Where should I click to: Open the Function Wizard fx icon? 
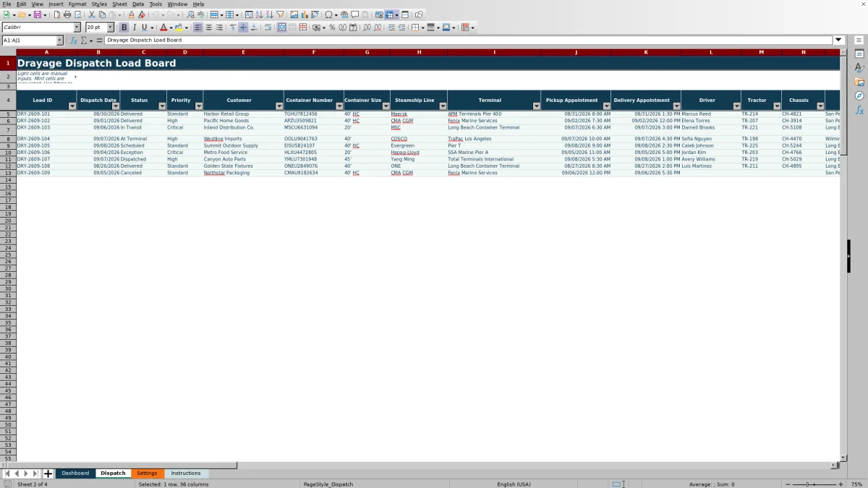coord(73,40)
